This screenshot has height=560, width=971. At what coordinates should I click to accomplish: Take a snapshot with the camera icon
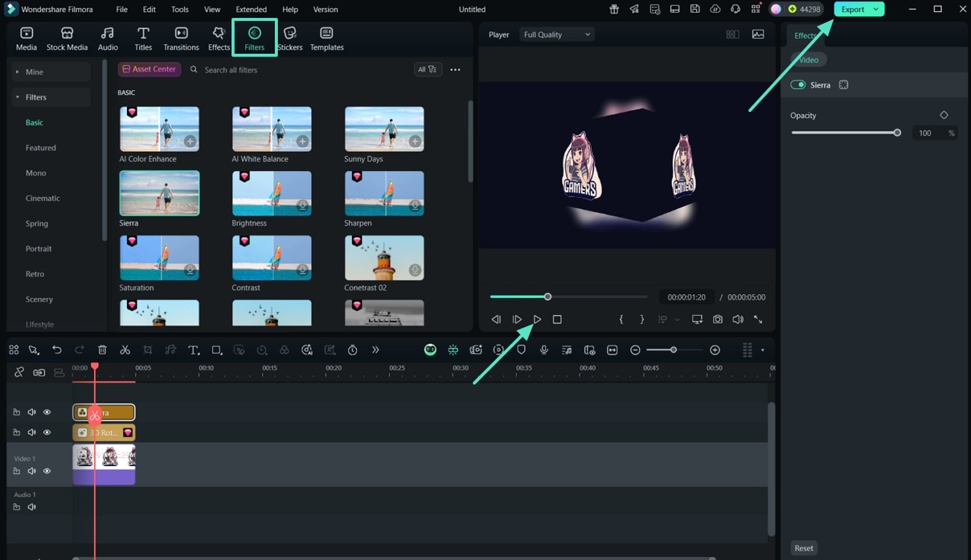(x=718, y=320)
